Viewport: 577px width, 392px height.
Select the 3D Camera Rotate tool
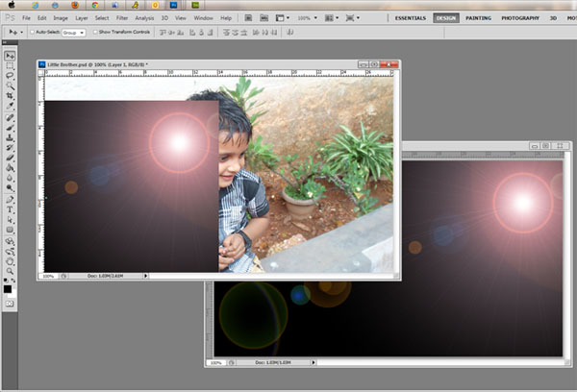click(10, 252)
